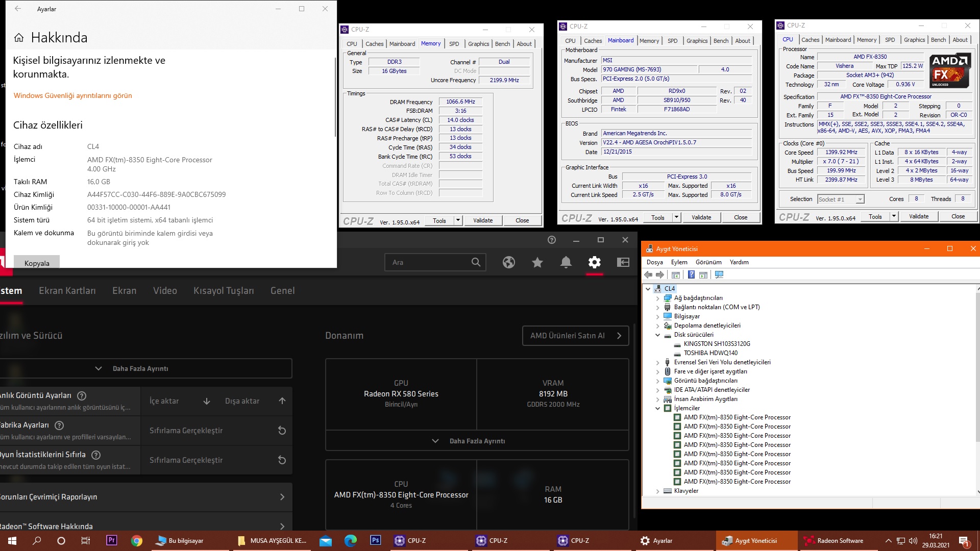This screenshot has height=551, width=980.
Task: Click the scan hardware monitor icon in toolbar
Action: click(719, 275)
